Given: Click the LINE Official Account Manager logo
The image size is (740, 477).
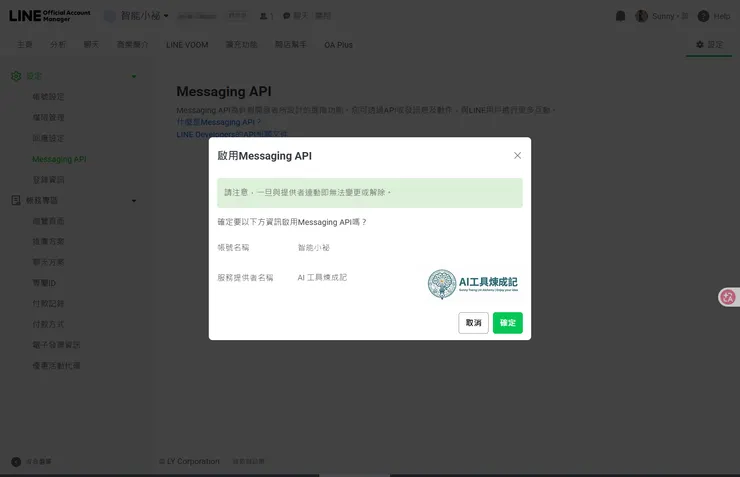Looking at the screenshot, I should click(50, 16).
